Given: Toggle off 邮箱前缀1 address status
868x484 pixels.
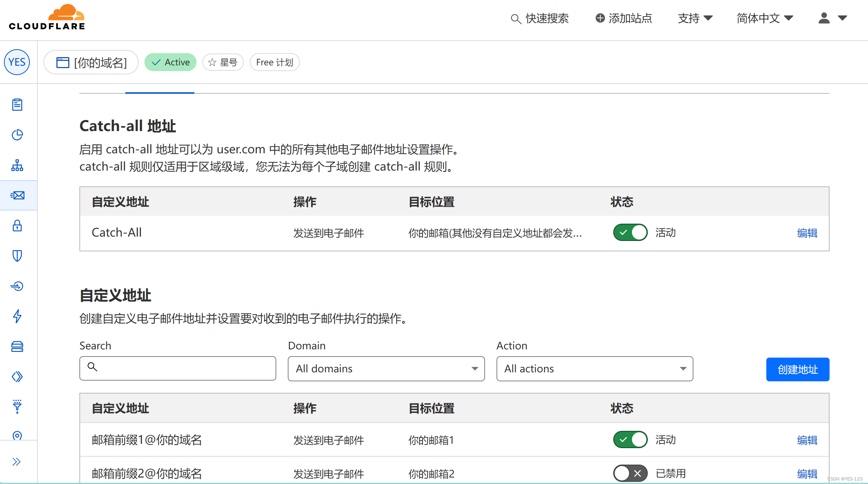Looking at the screenshot, I should (x=630, y=439).
